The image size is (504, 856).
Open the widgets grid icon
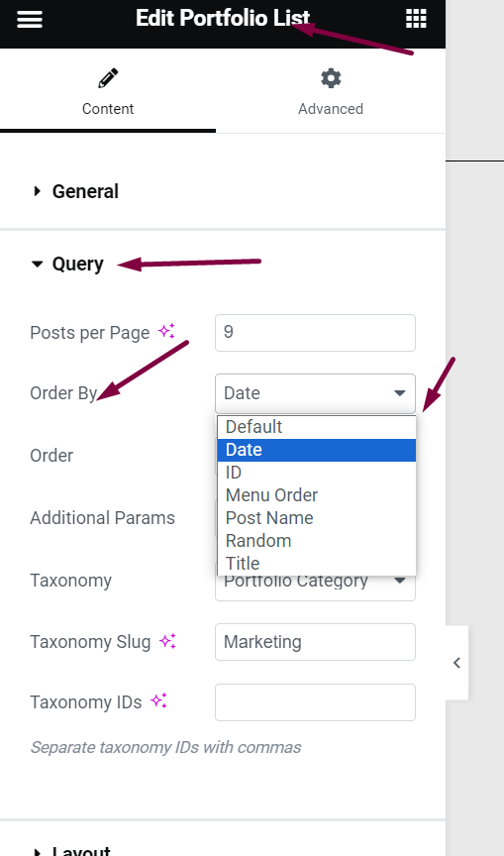416,19
